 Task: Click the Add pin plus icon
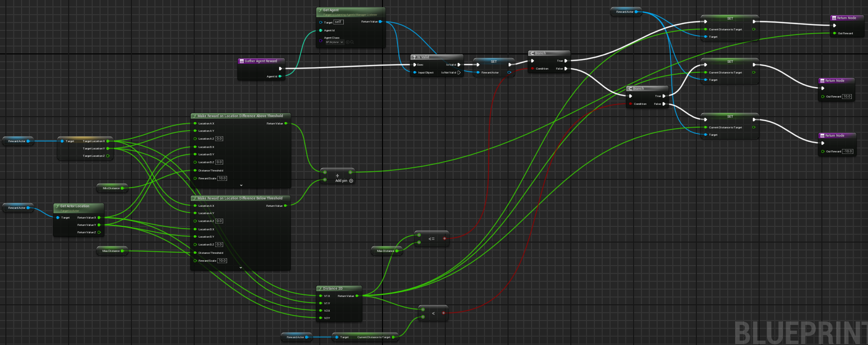coord(351,181)
